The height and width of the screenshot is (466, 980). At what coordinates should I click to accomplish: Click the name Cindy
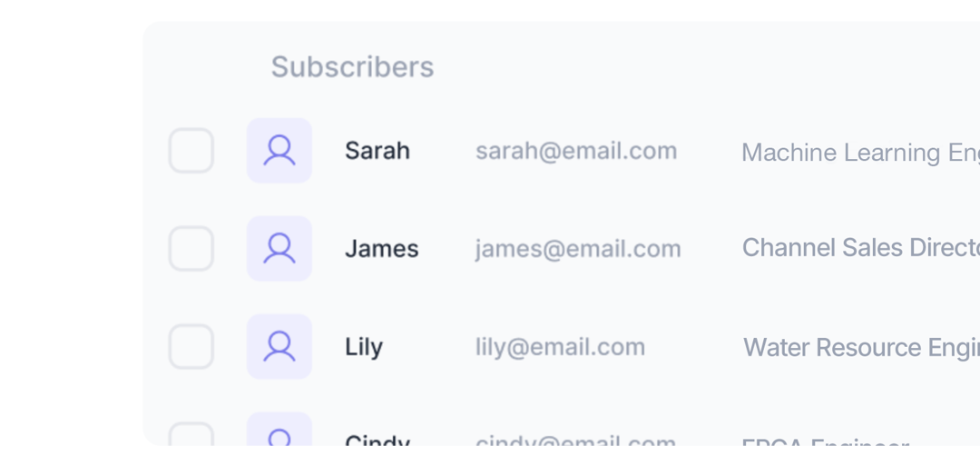pyautogui.click(x=377, y=441)
